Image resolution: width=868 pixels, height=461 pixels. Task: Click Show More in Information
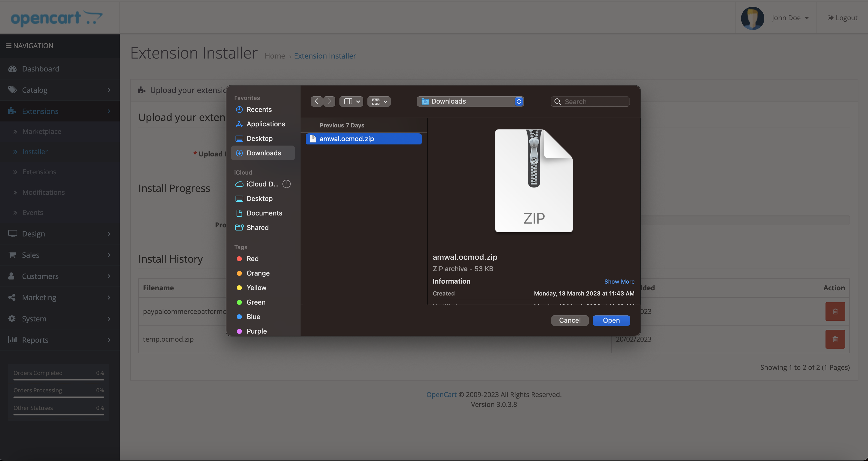click(619, 282)
